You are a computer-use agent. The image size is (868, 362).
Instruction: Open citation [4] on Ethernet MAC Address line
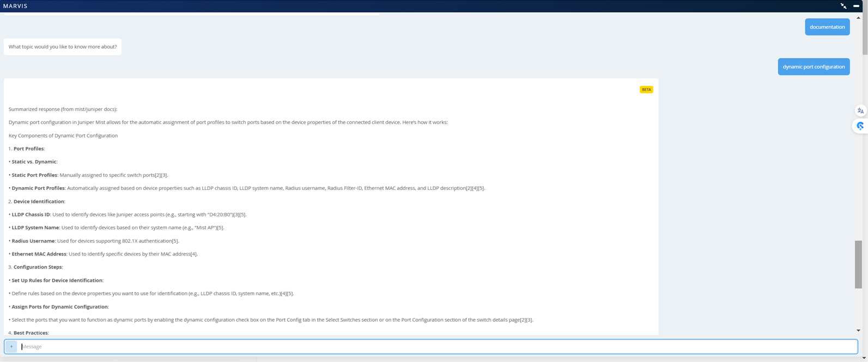[193, 254]
